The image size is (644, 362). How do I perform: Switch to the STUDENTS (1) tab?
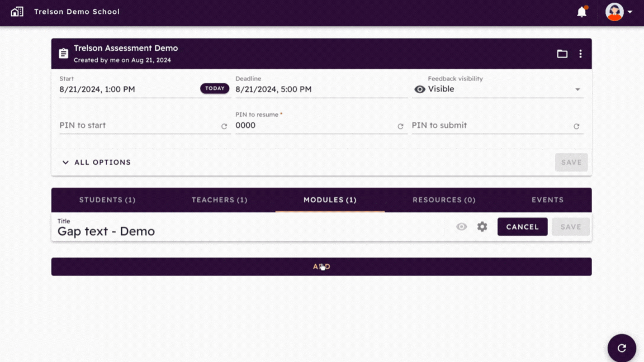coord(107,200)
